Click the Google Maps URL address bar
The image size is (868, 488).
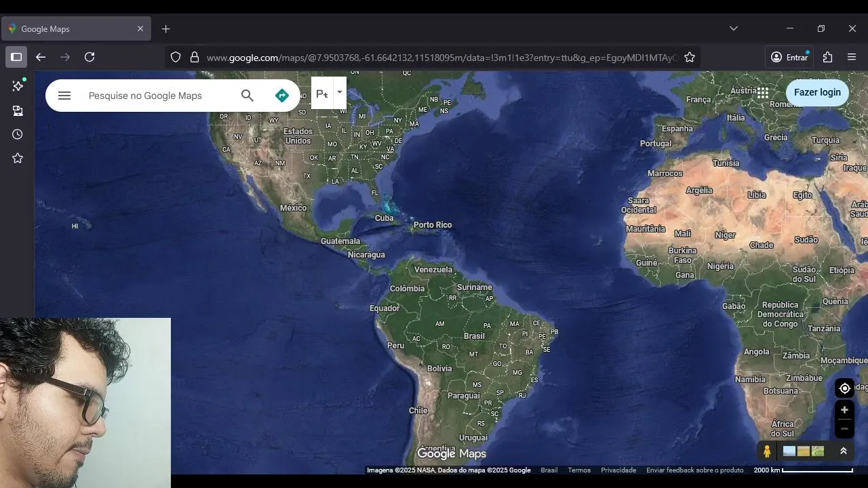441,58
